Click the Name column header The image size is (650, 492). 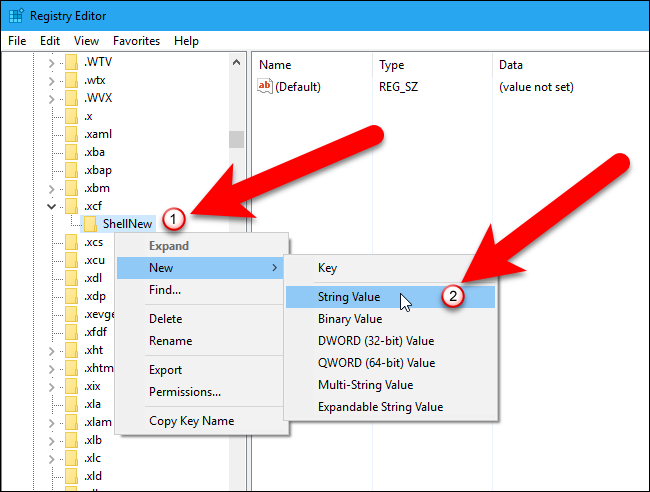tap(275, 65)
